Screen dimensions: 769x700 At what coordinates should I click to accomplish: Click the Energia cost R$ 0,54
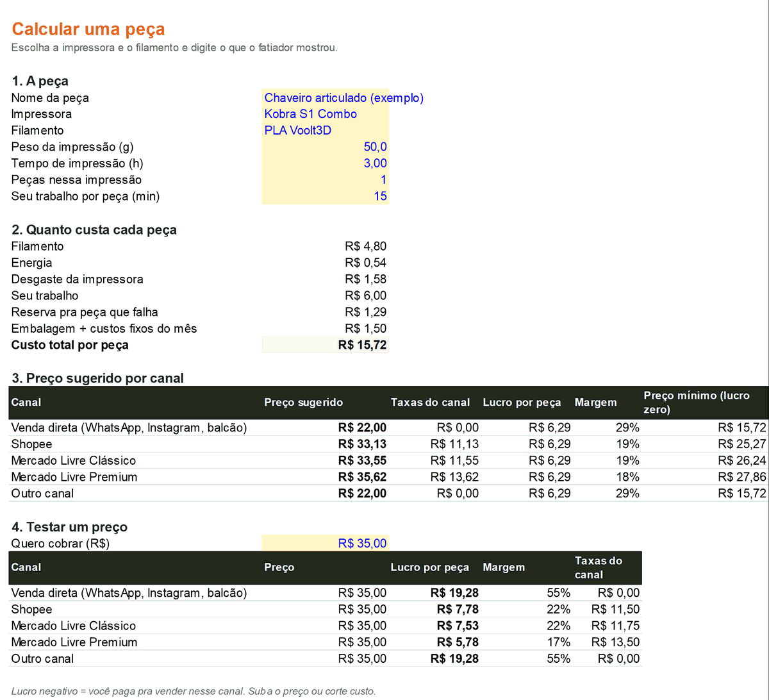(365, 263)
